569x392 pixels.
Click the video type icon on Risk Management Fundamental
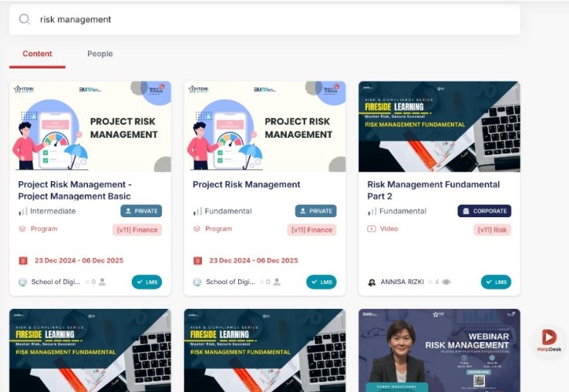click(372, 229)
